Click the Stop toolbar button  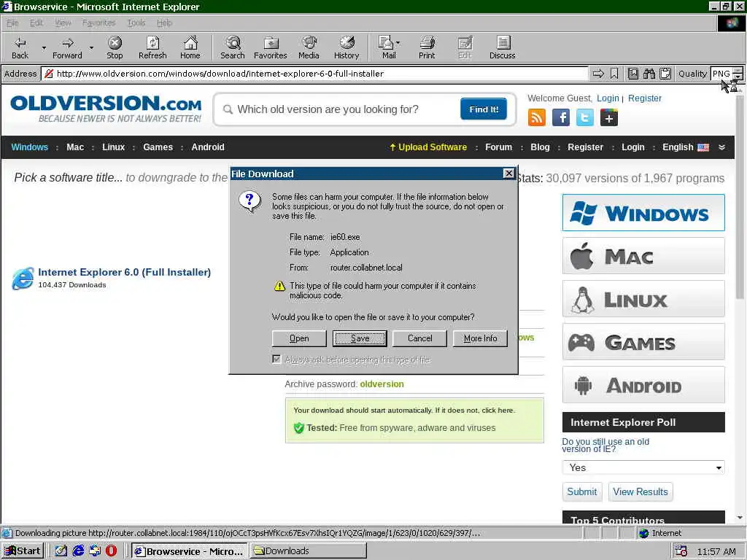pyautogui.click(x=115, y=47)
